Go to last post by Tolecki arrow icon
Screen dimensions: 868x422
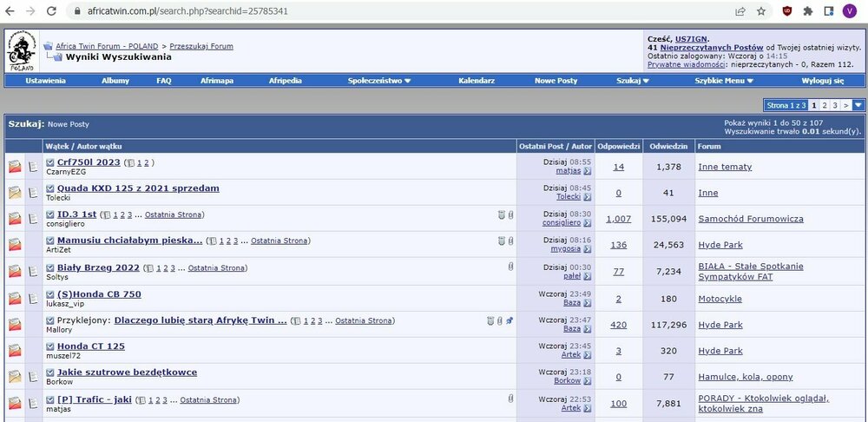pyautogui.click(x=587, y=196)
